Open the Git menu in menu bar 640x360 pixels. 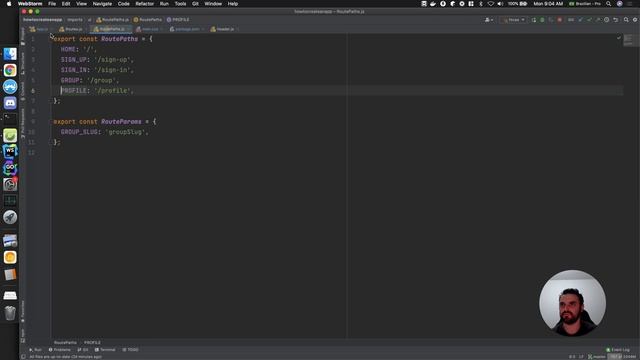pyautogui.click(x=195, y=4)
